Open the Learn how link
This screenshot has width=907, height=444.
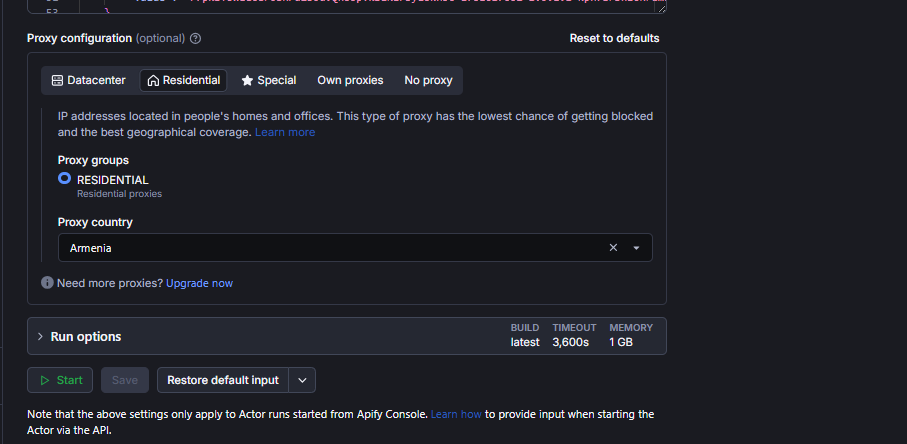pos(456,414)
